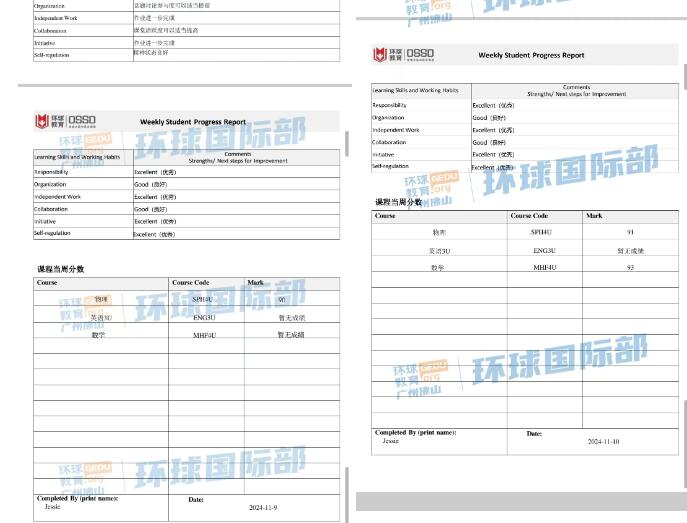Click "Independent Work" in the table with Chinese comments
Viewport: 687px width, 523px height.
[56, 18]
